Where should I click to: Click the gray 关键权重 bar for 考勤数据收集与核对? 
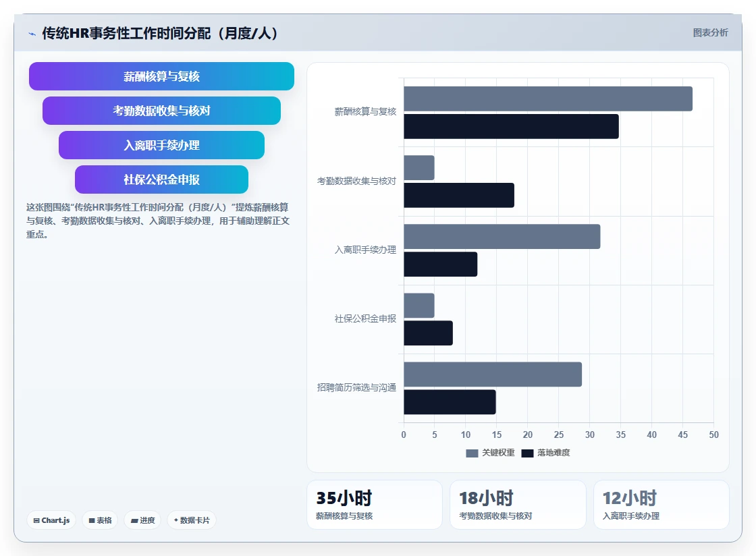(x=419, y=167)
